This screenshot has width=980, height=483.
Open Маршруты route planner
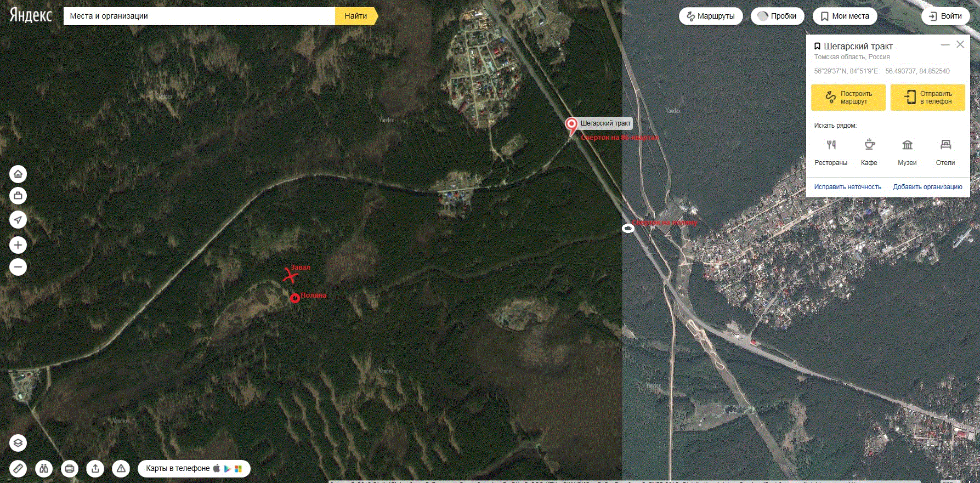pos(711,16)
